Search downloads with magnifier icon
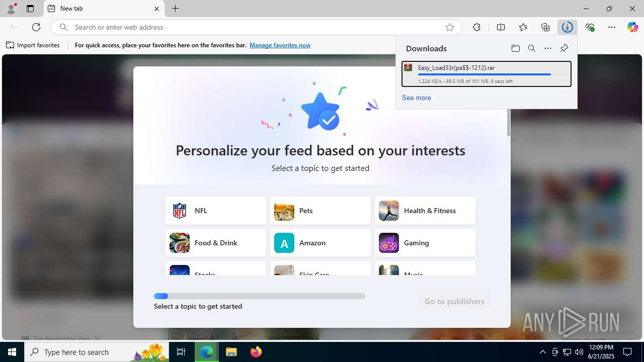Viewport: 644px width, 362px height. tap(532, 48)
